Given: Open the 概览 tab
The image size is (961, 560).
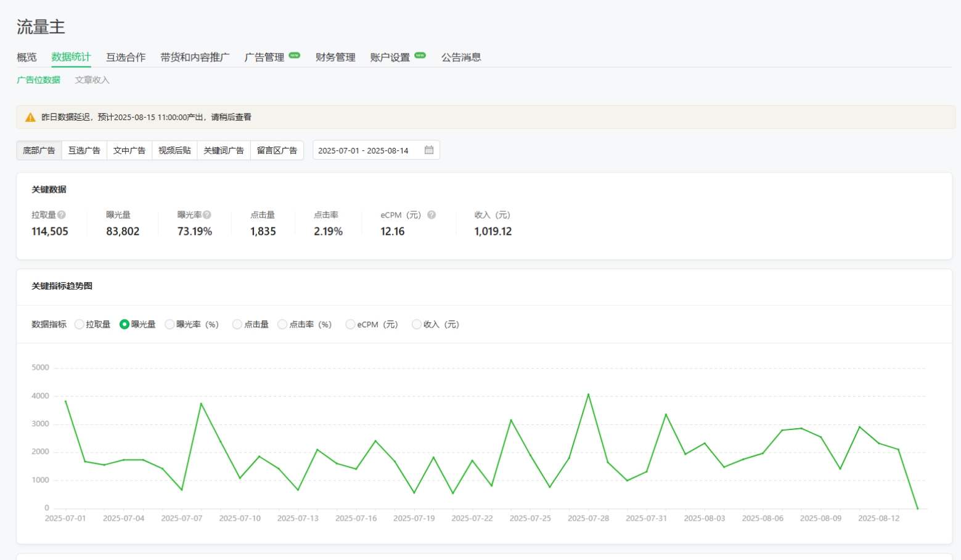Looking at the screenshot, I should [27, 57].
